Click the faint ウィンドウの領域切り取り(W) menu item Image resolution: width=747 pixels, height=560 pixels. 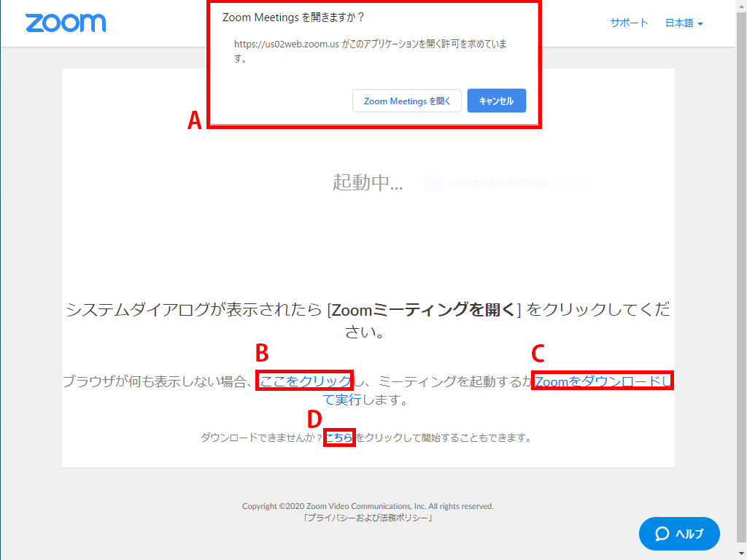[505, 183]
